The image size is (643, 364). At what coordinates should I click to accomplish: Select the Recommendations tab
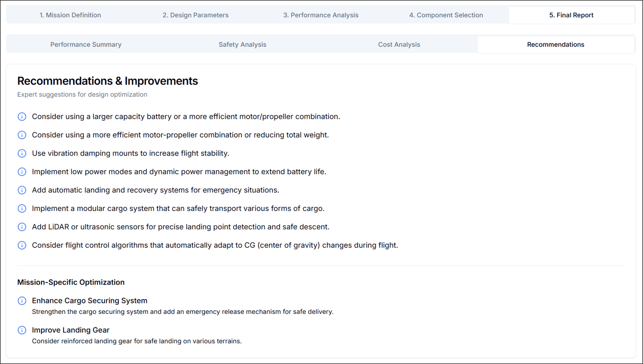(x=556, y=44)
